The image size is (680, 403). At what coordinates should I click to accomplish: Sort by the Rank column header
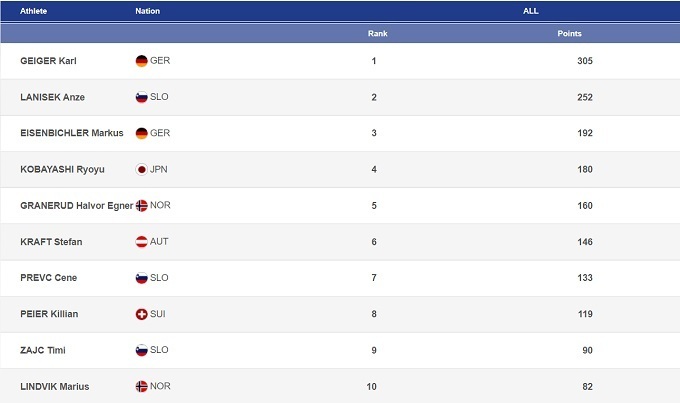(x=377, y=34)
